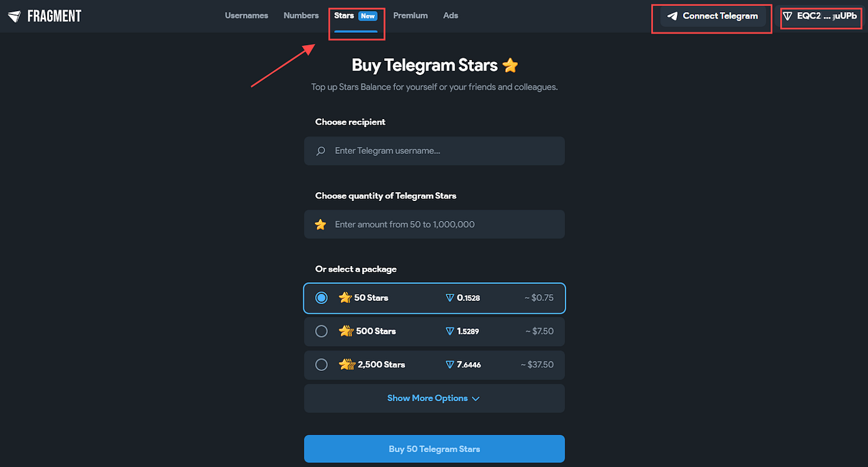
Task: Switch to the Usernames tab
Action: 246,16
